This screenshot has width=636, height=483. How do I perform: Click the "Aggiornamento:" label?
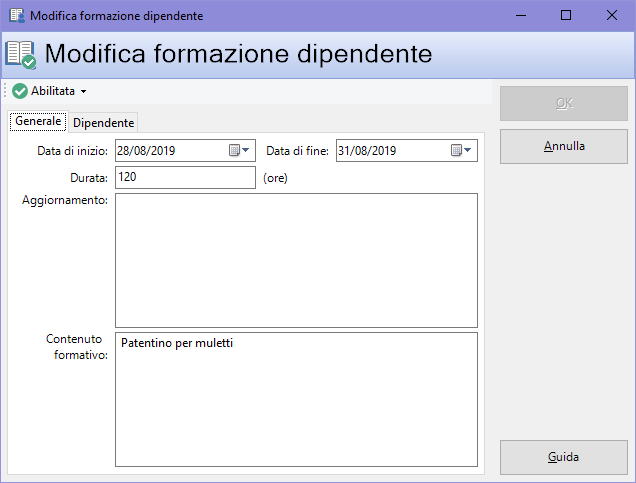pyautogui.click(x=65, y=200)
